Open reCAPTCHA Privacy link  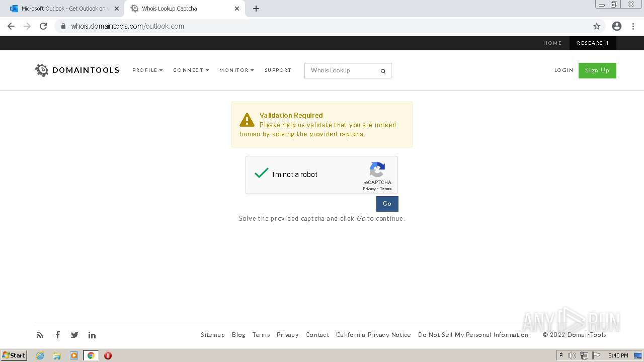pos(369,189)
